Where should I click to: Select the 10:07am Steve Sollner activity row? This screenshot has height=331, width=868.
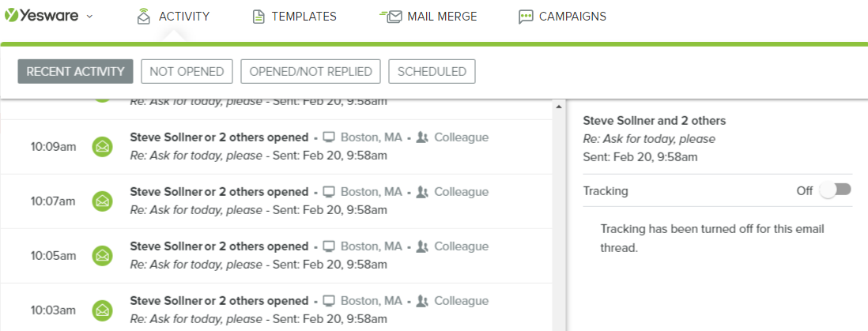coord(316,201)
